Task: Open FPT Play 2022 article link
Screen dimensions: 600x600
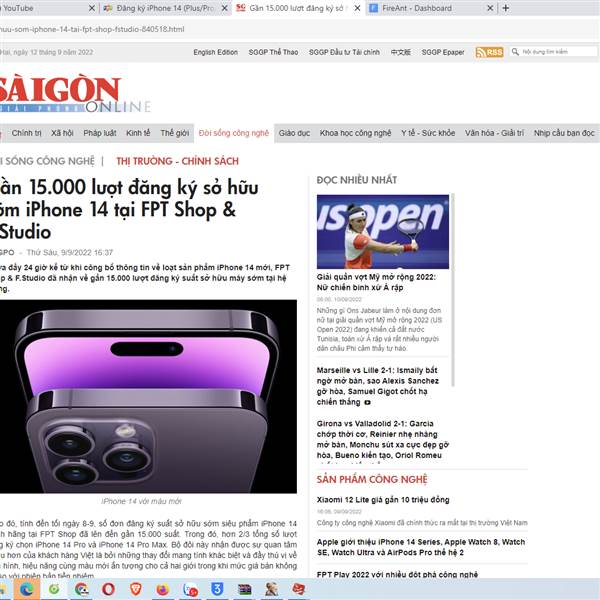Action: [397, 574]
